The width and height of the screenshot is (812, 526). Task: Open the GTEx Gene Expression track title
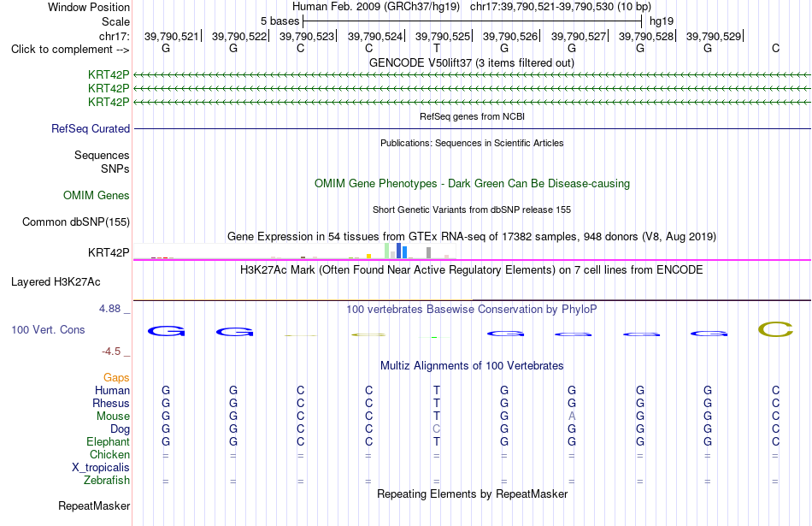point(472,236)
